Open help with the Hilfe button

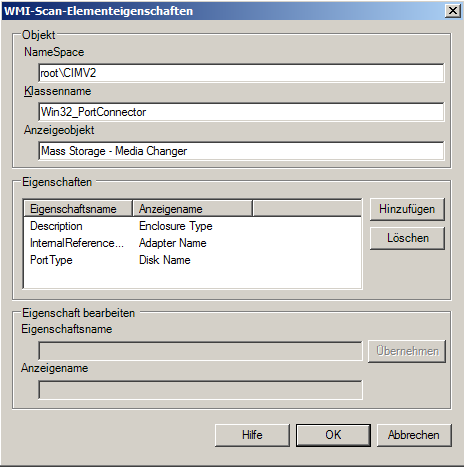tap(252, 435)
